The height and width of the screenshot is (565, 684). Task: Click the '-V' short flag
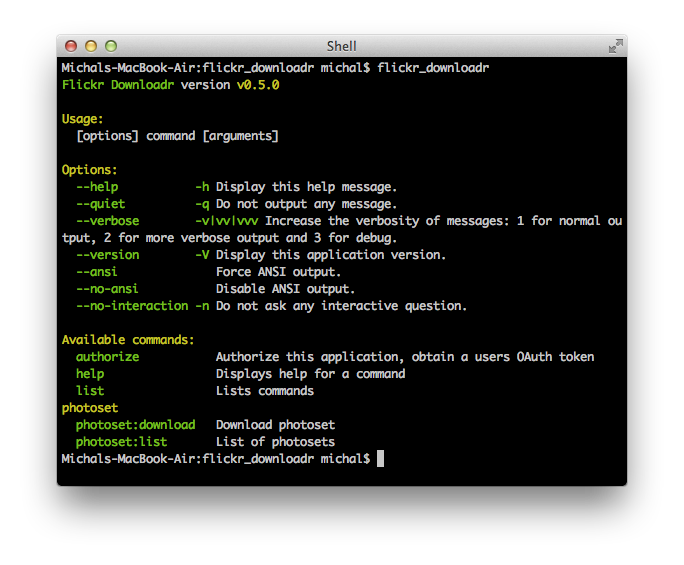tap(202, 255)
